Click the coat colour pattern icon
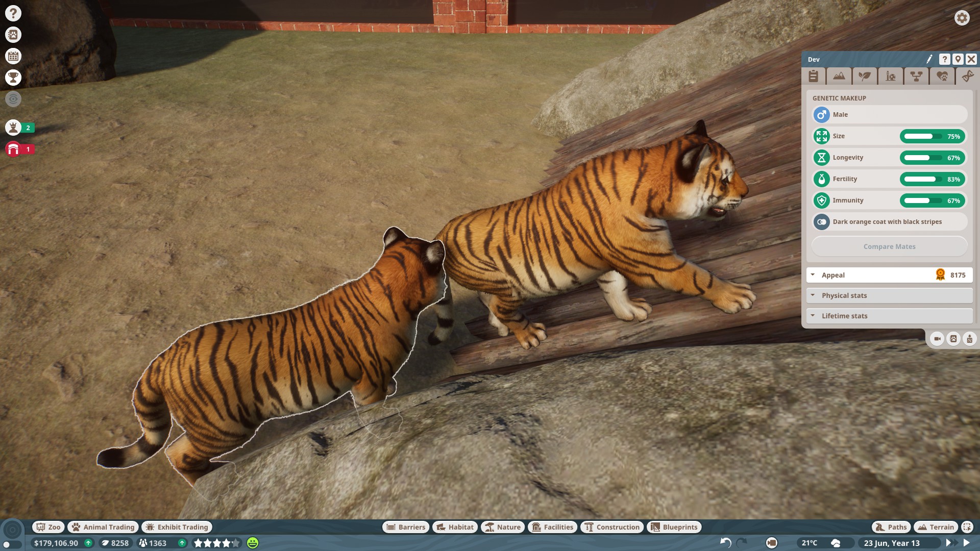 point(822,222)
